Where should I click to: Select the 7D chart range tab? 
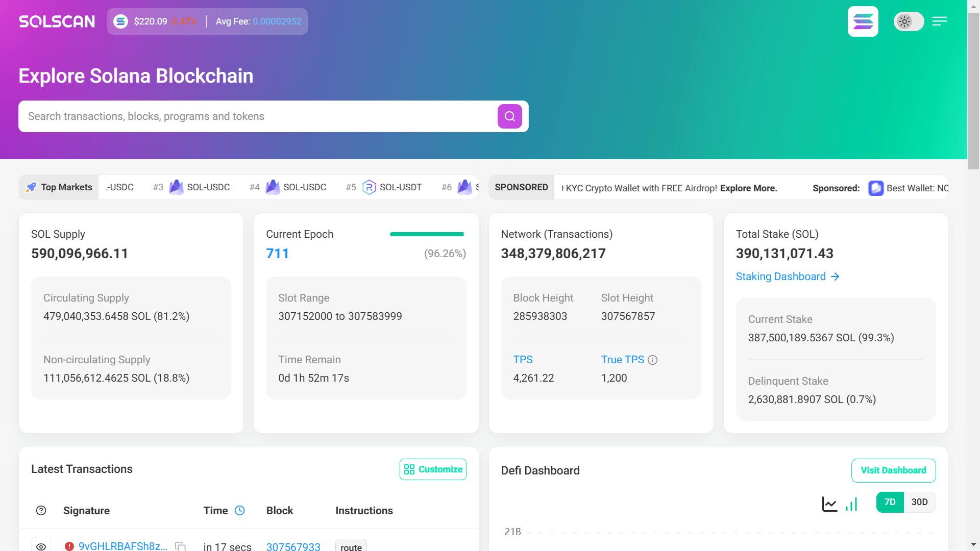point(890,502)
